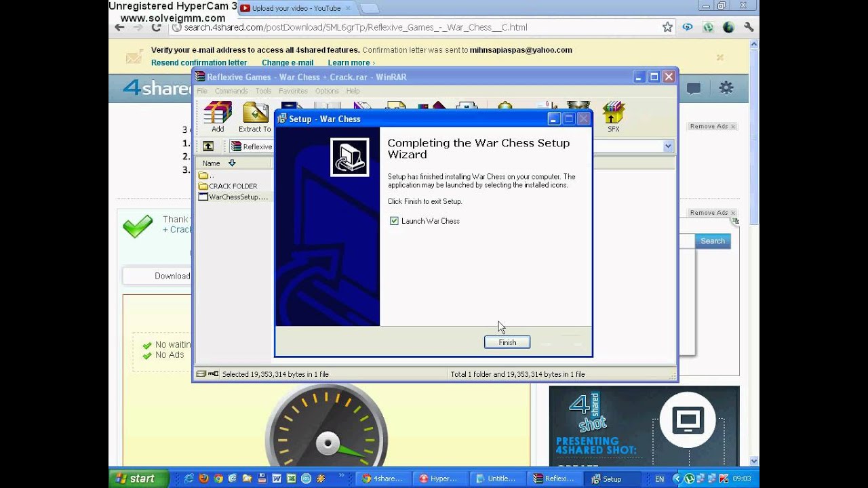This screenshot has width=868, height=488.
Task: Switch to Untitle... taskbar window
Action: point(496,479)
